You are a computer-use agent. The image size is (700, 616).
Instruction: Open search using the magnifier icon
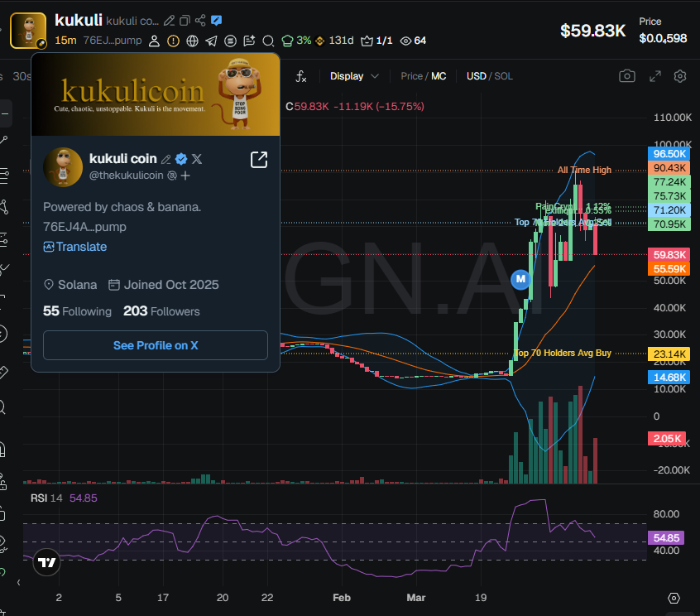[x=268, y=41]
